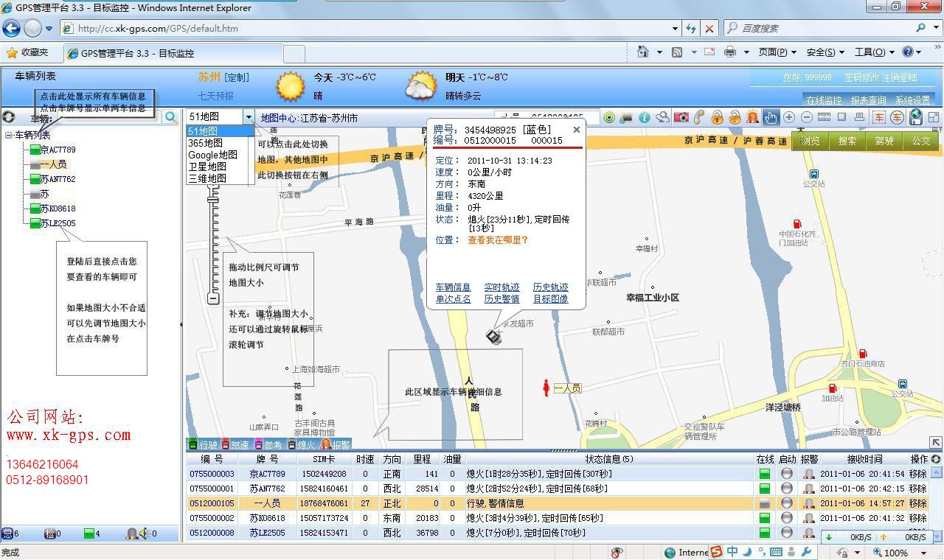Open the 搜索 map tab
This screenshot has height=560, width=944.
[x=847, y=141]
